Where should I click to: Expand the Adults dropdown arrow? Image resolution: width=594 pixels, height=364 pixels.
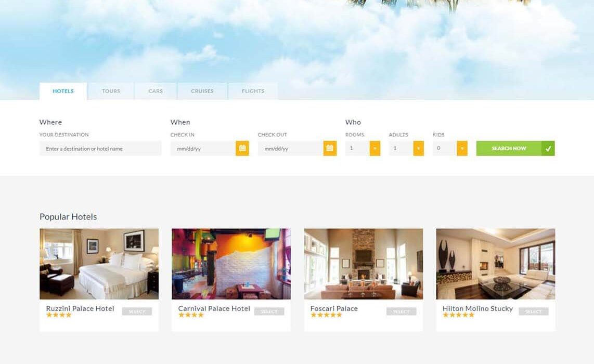418,149
